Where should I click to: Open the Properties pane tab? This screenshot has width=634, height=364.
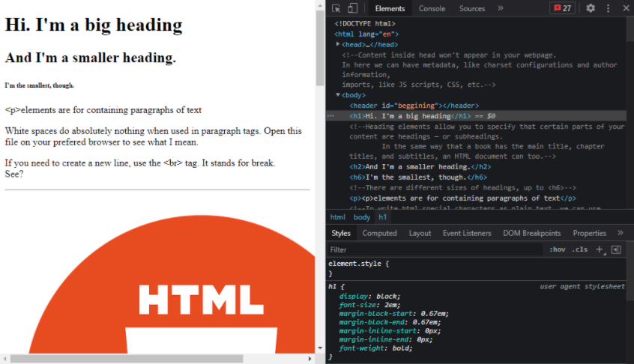(590, 233)
